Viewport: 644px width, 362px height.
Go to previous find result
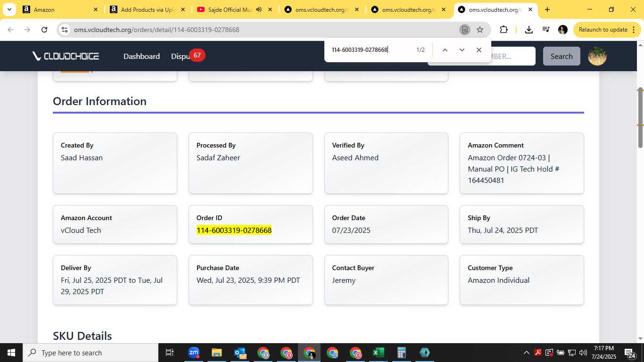(x=445, y=50)
